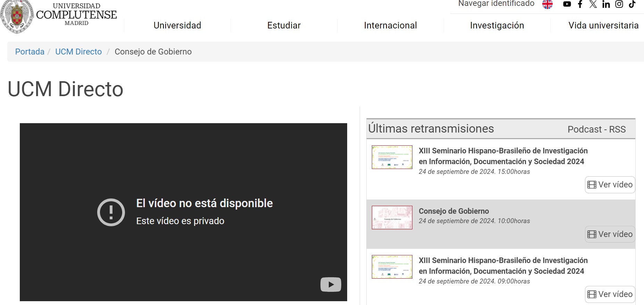Screen dimensions: 644x305
Task: Open UCM YouTube channel icon
Action: 567,4
